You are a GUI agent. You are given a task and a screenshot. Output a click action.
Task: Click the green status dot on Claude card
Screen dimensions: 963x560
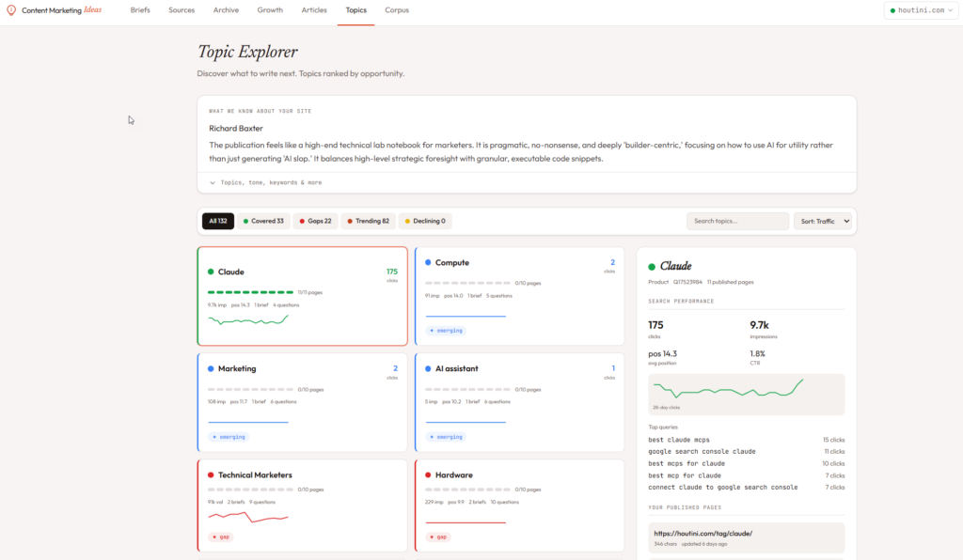point(211,272)
